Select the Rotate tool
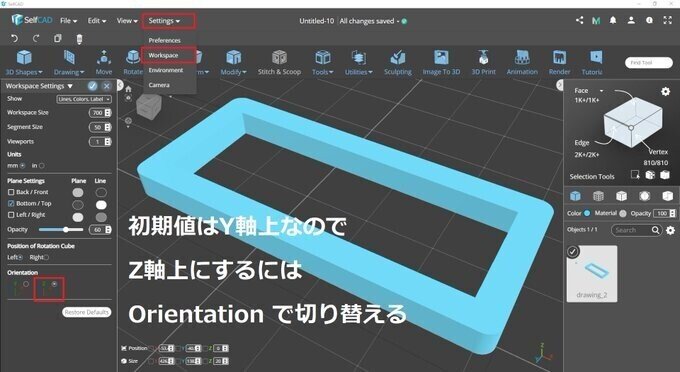680x372 pixels. pyautogui.click(x=133, y=63)
